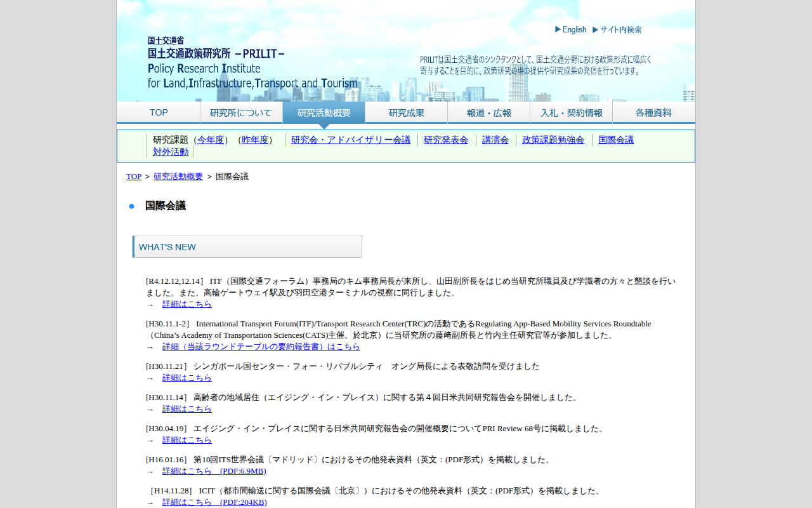The width and height of the screenshot is (812, 508).
Task: Open the 研究発表会 submenu link
Action: point(446,140)
